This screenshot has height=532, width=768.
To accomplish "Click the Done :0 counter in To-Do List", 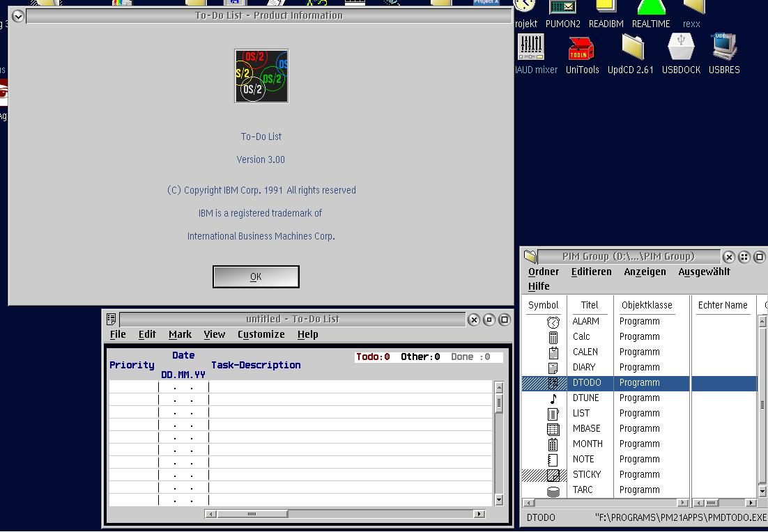I will click(470, 357).
